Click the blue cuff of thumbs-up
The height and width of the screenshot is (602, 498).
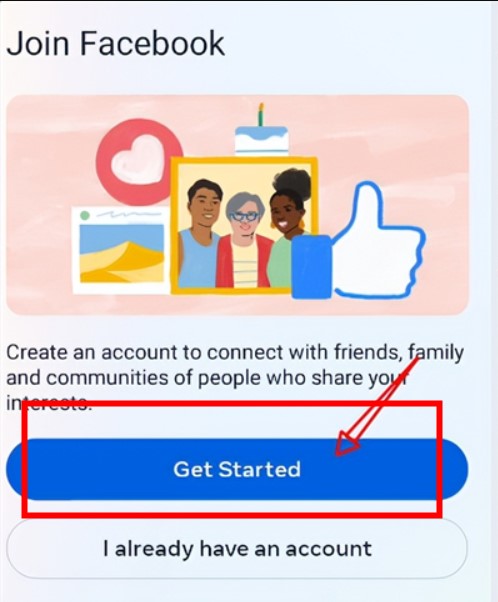point(311,267)
